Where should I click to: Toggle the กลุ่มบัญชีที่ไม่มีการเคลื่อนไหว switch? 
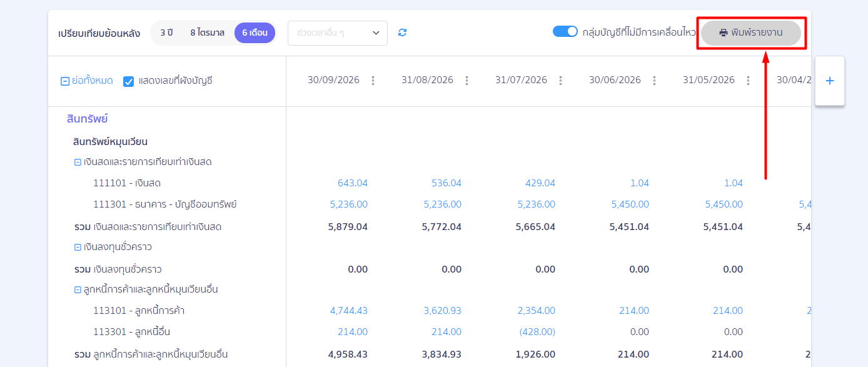pos(565,31)
